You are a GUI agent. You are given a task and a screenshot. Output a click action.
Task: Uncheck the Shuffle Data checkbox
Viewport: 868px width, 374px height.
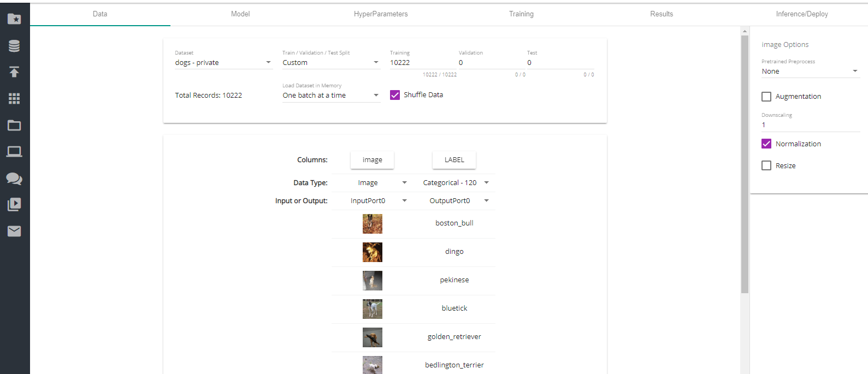(x=395, y=95)
